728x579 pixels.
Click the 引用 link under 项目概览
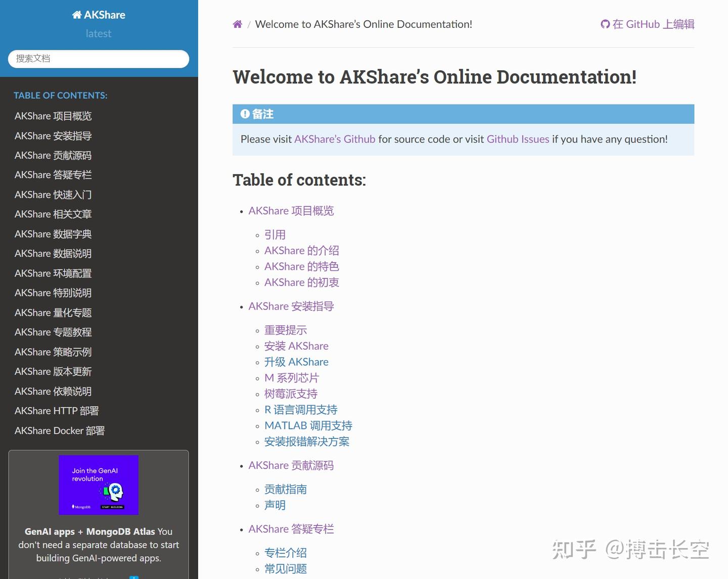[x=275, y=234]
